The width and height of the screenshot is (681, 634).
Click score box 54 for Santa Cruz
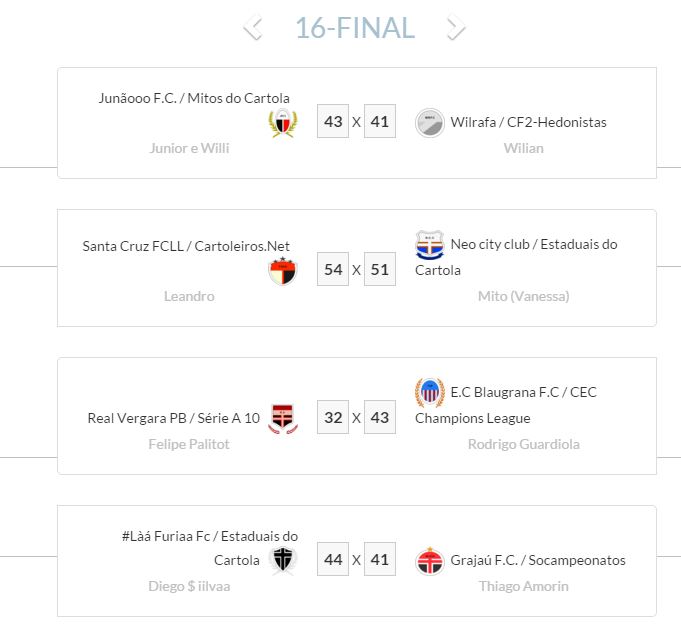333,270
